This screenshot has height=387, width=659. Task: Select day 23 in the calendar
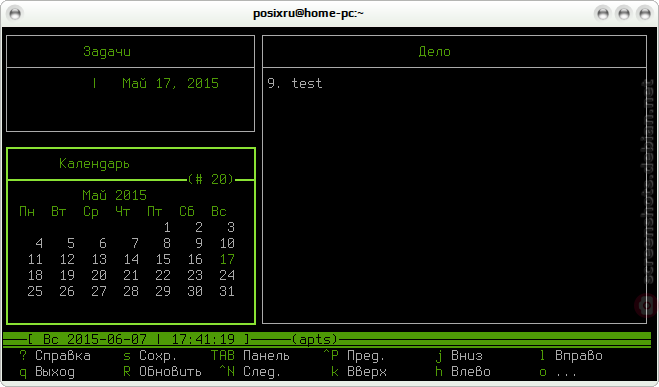(x=195, y=275)
